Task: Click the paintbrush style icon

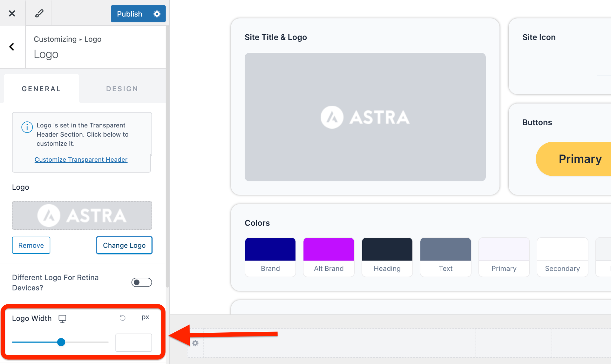Action: pos(39,13)
